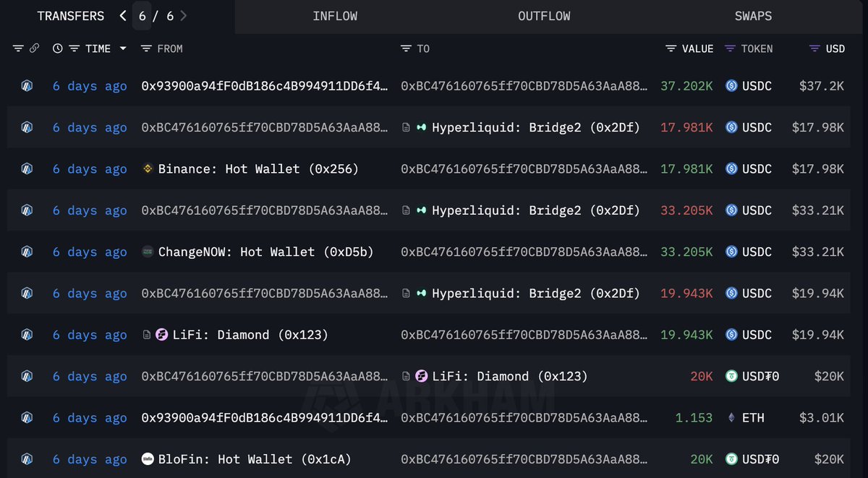Viewport: 868px width, 478px height.
Task: Open the TO column filter
Action: tap(406, 48)
